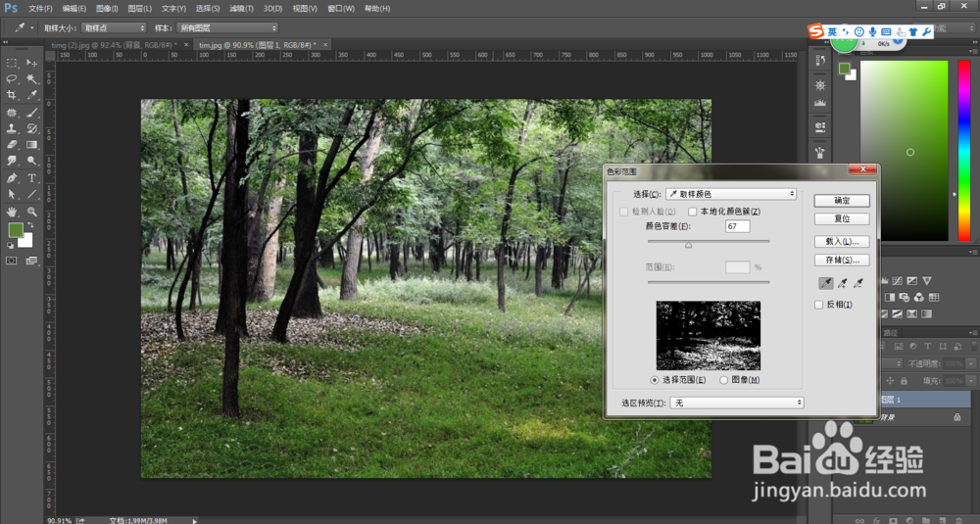Open the status bar info arrow

pos(195,520)
